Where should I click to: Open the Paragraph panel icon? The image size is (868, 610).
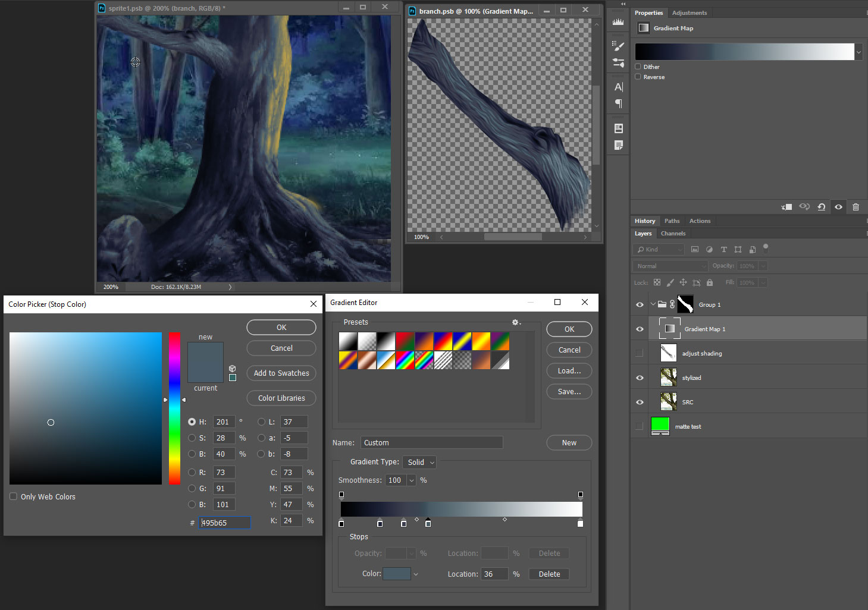click(618, 103)
